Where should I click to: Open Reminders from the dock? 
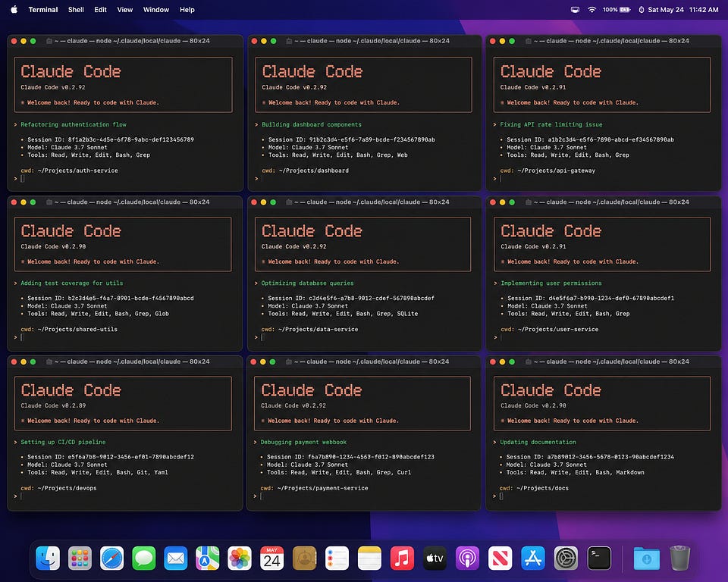[x=337, y=558]
